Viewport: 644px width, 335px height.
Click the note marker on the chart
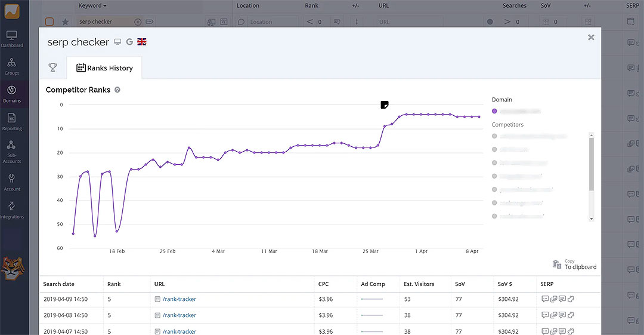click(385, 105)
